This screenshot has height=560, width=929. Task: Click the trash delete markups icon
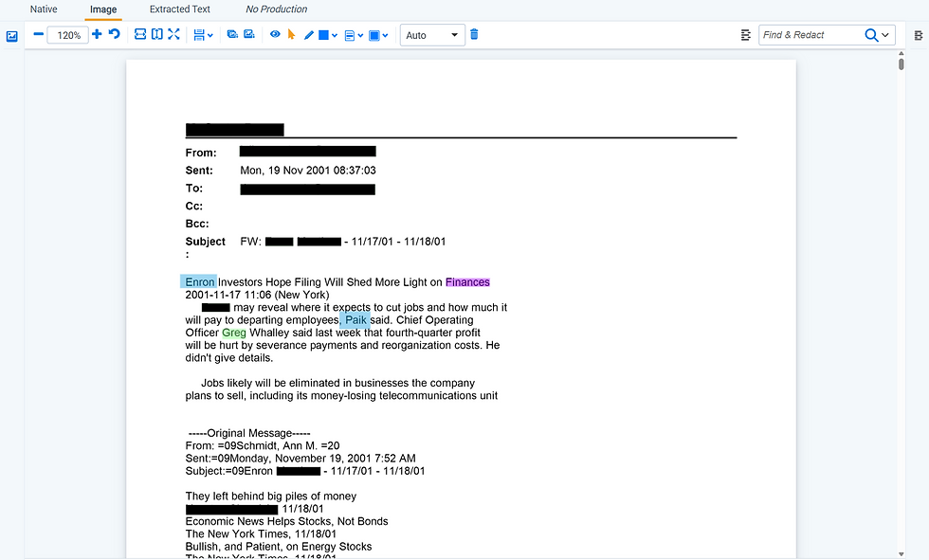(x=474, y=34)
